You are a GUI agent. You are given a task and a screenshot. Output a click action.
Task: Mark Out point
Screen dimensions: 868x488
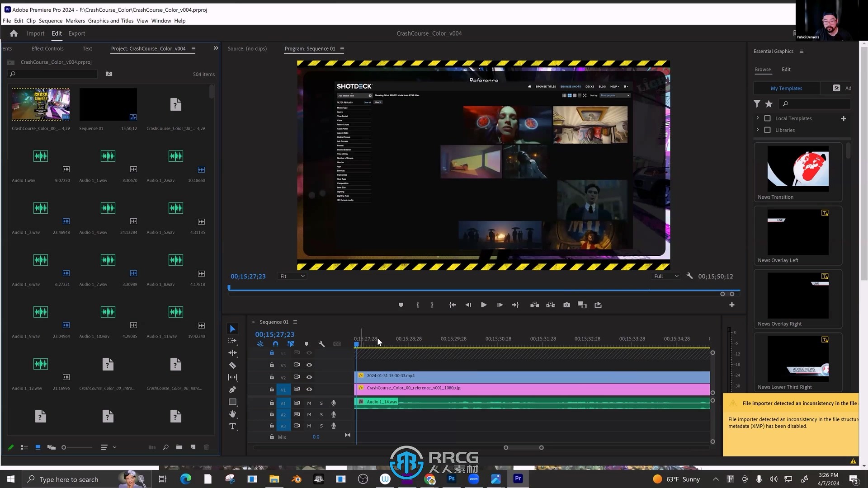click(432, 305)
